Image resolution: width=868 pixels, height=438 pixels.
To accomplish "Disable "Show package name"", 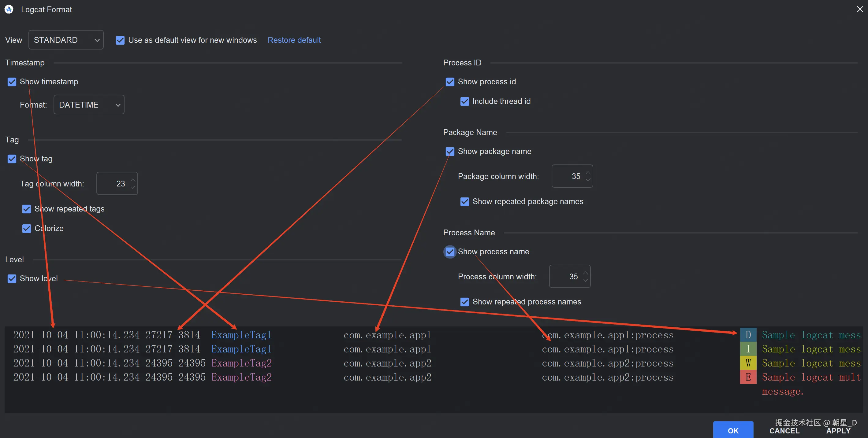I will (x=449, y=151).
